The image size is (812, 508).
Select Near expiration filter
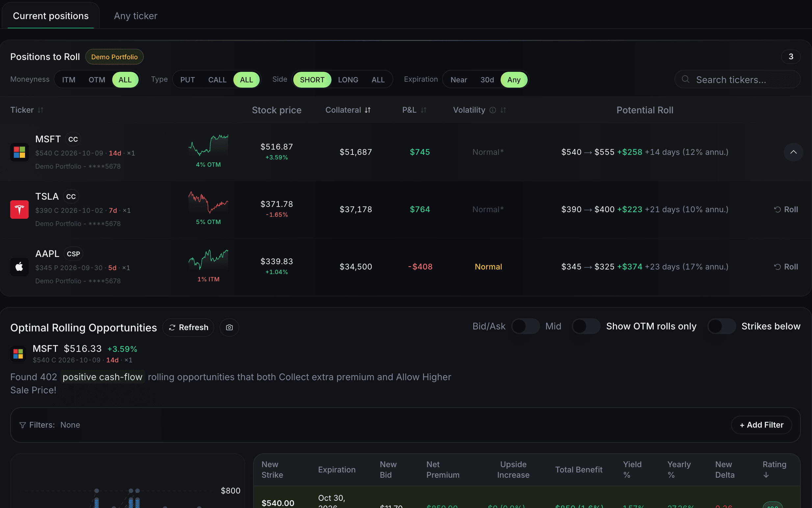coord(459,80)
